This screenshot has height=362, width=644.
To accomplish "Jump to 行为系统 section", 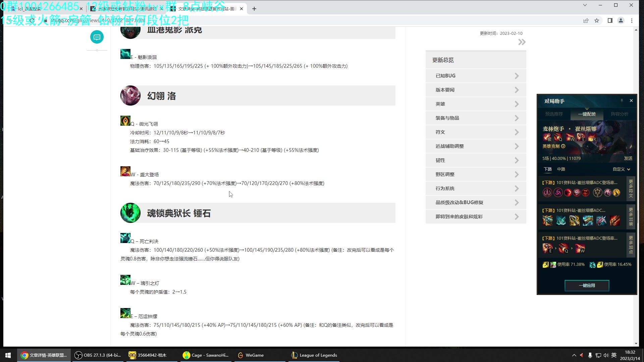I will (476, 188).
